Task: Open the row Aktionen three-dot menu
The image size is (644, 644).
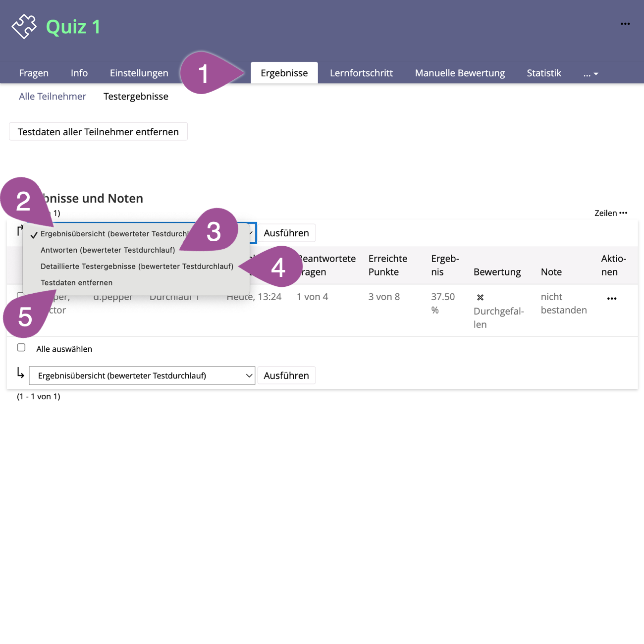Action: [611, 299]
